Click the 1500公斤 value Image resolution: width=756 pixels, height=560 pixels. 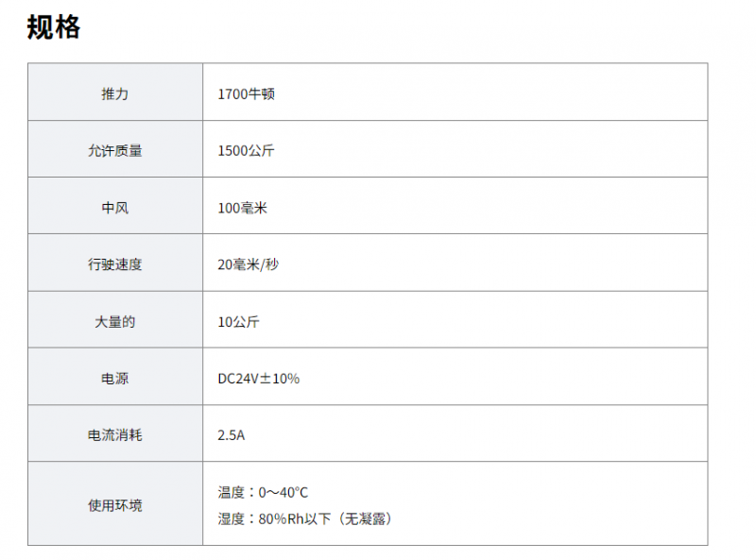tap(246, 150)
